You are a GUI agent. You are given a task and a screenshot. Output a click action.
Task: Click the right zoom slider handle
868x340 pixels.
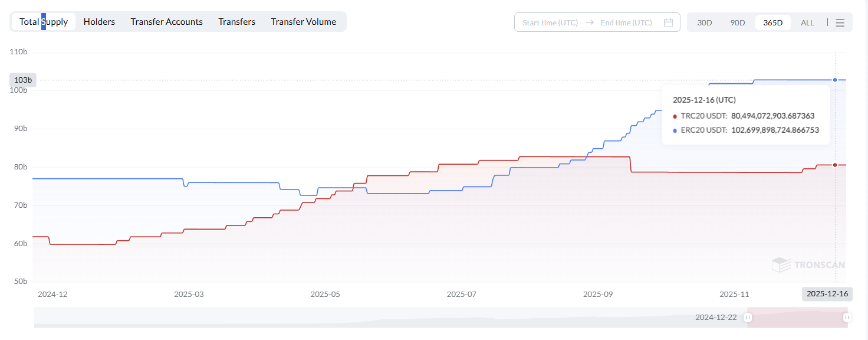[847, 318]
